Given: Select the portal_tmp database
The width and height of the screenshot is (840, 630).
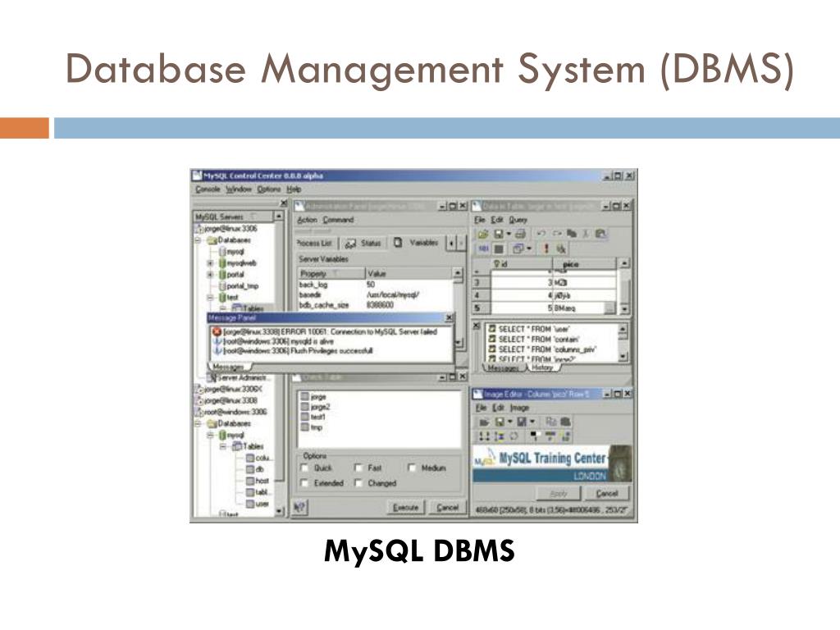Looking at the screenshot, I should (x=239, y=286).
